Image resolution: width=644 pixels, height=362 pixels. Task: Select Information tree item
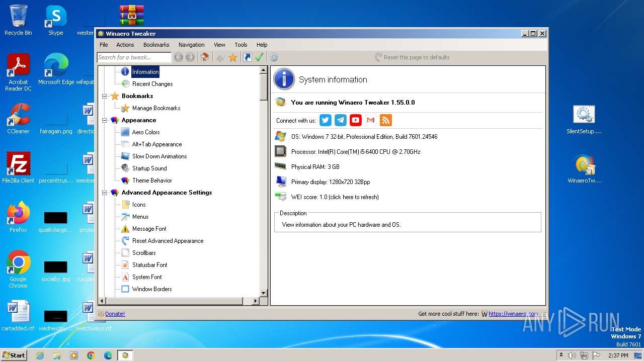point(145,72)
